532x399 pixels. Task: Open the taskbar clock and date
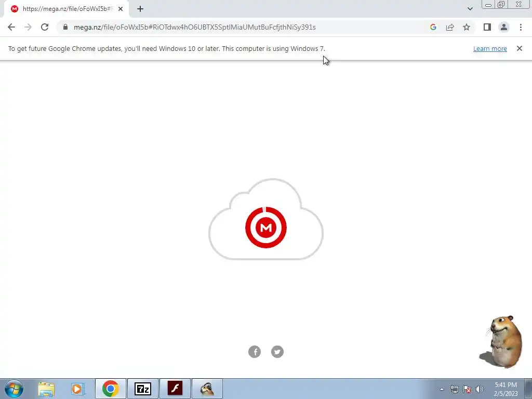pyautogui.click(x=506, y=389)
